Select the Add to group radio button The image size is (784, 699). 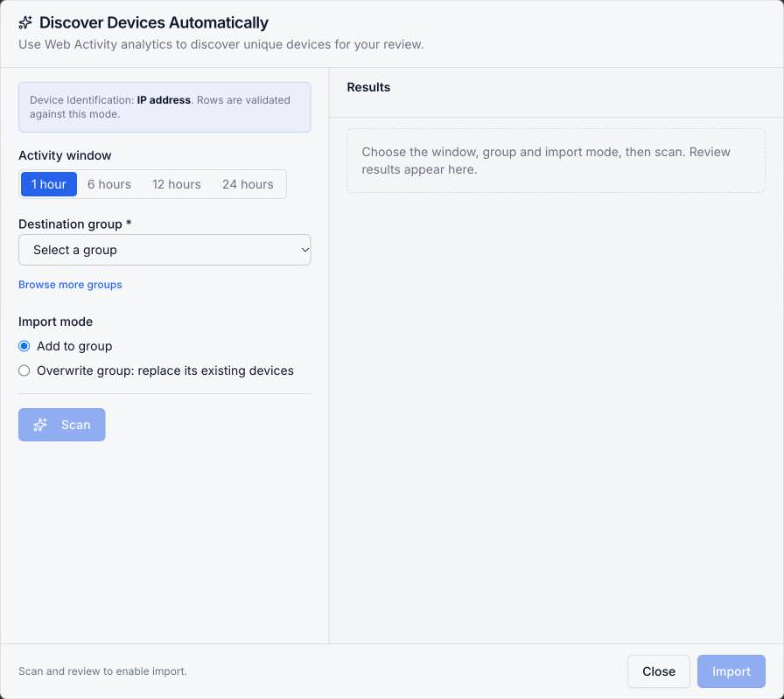[24, 346]
